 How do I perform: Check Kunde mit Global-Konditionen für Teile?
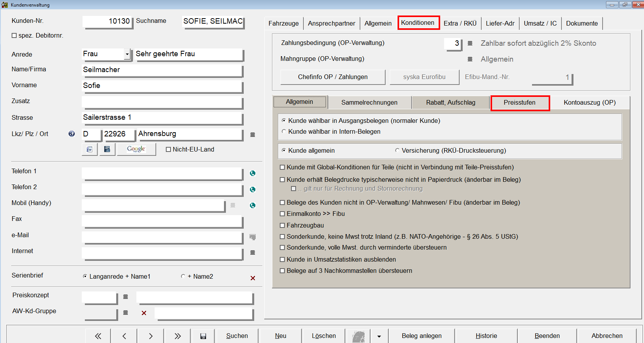point(282,167)
